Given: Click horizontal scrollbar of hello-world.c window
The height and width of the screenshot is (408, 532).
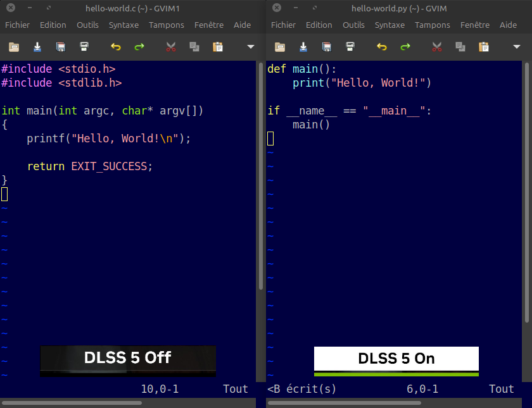Looking at the screenshot, I should (x=72, y=403).
